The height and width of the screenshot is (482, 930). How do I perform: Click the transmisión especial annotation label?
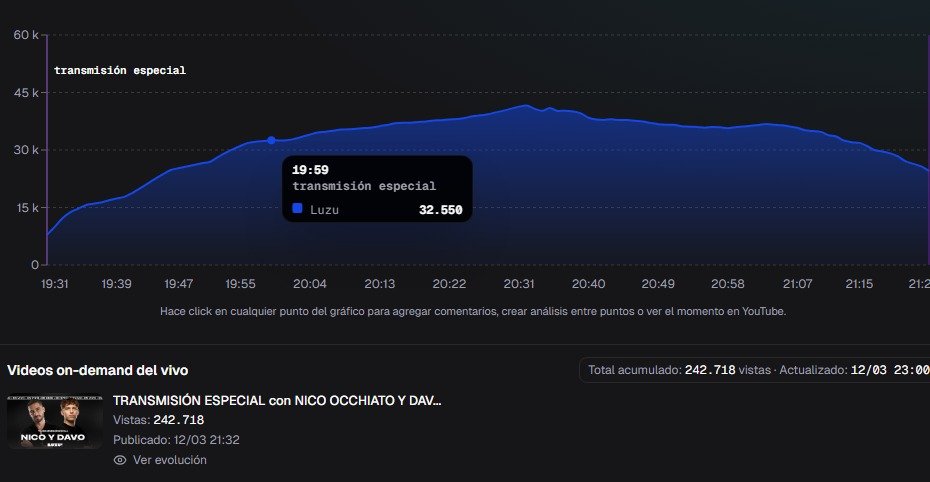coord(120,71)
